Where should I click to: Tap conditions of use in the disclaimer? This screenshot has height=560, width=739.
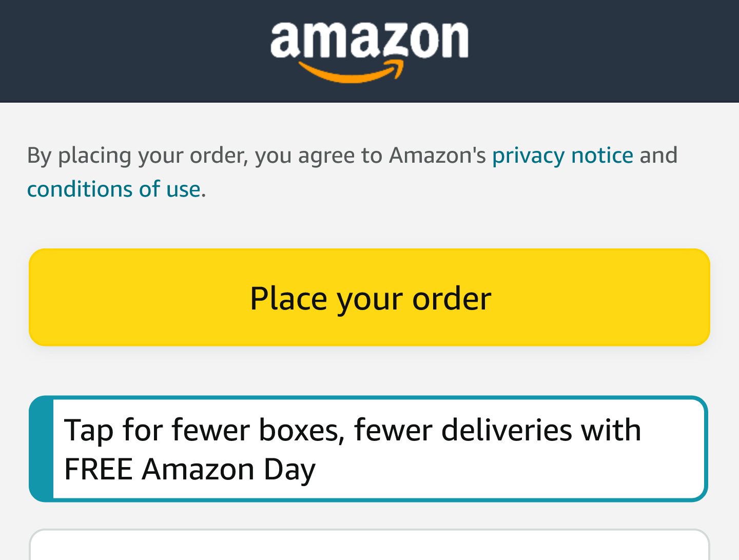[x=114, y=189]
